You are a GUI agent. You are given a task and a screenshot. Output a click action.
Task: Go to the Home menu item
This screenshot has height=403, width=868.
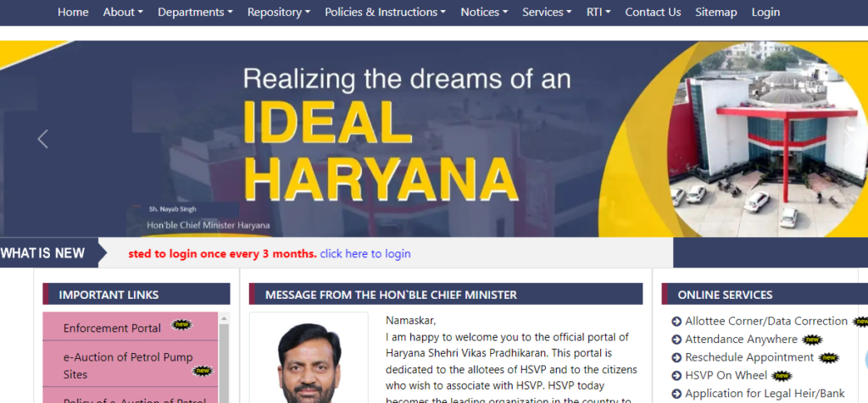(73, 12)
